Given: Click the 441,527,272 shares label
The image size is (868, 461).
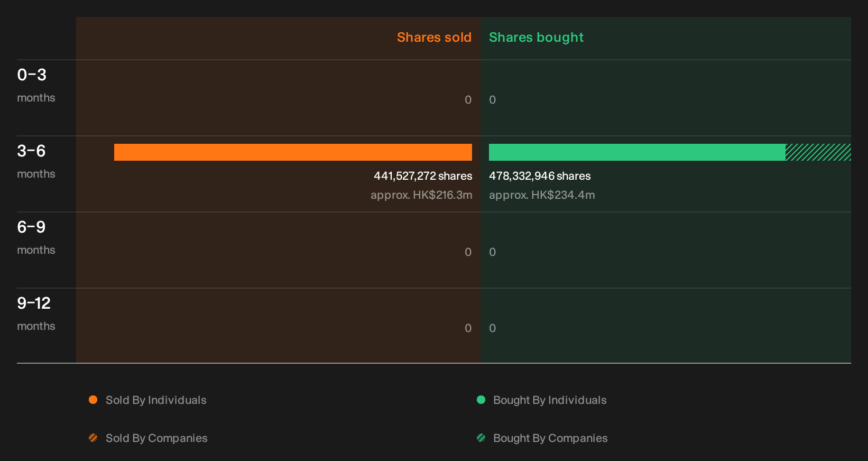Looking at the screenshot, I should pyautogui.click(x=423, y=176).
